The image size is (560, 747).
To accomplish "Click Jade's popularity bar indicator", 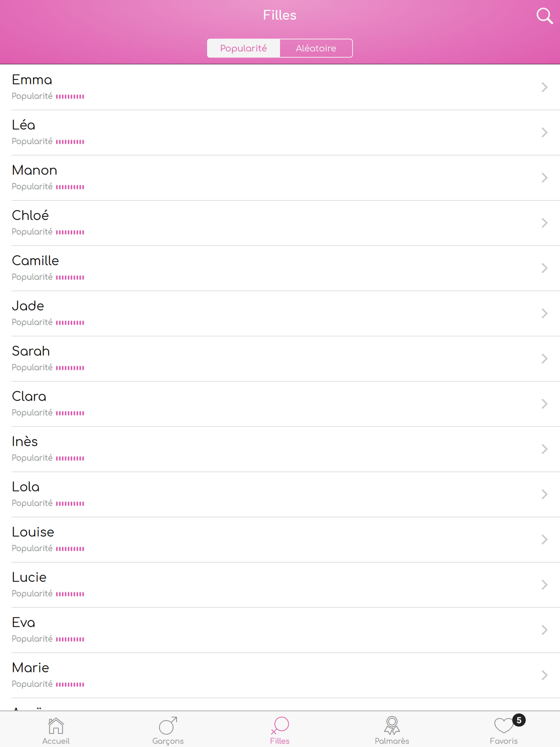I will 70,323.
